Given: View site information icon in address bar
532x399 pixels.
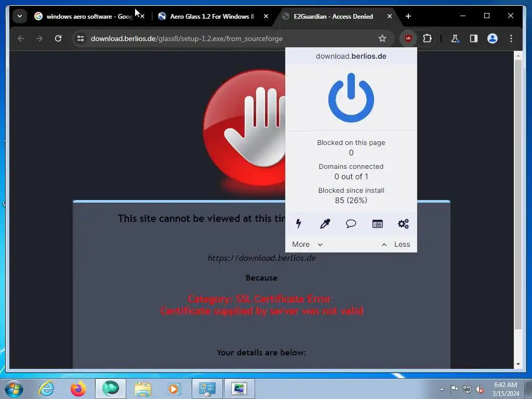Looking at the screenshot, I should [81, 38].
